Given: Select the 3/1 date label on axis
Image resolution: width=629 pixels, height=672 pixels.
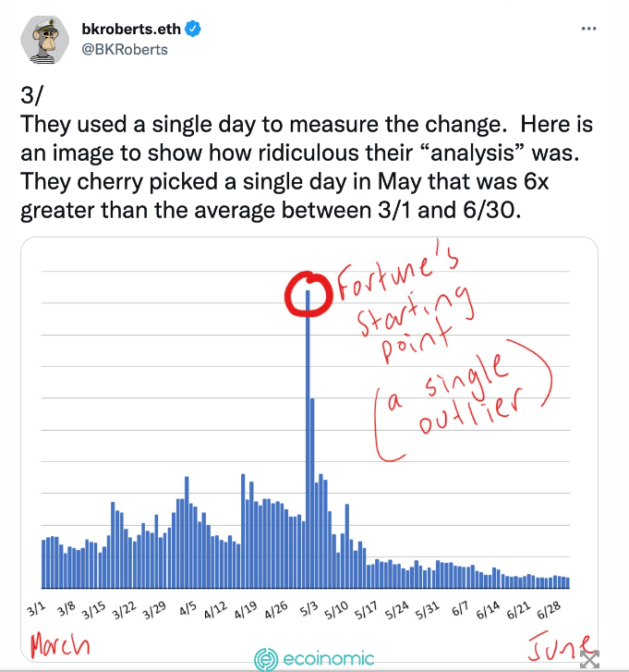Looking at the screenshot, I should point(36,608).
